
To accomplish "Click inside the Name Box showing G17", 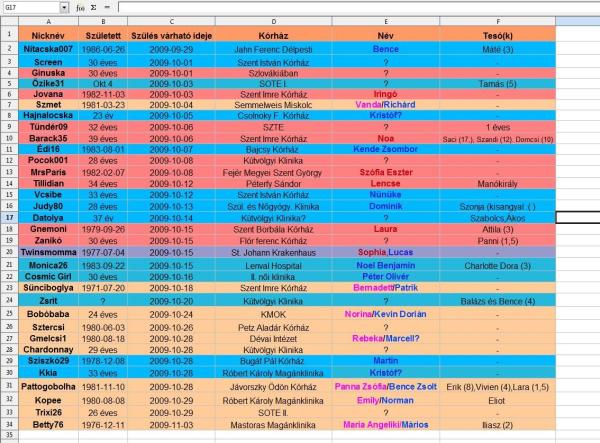I will point(30,7).
